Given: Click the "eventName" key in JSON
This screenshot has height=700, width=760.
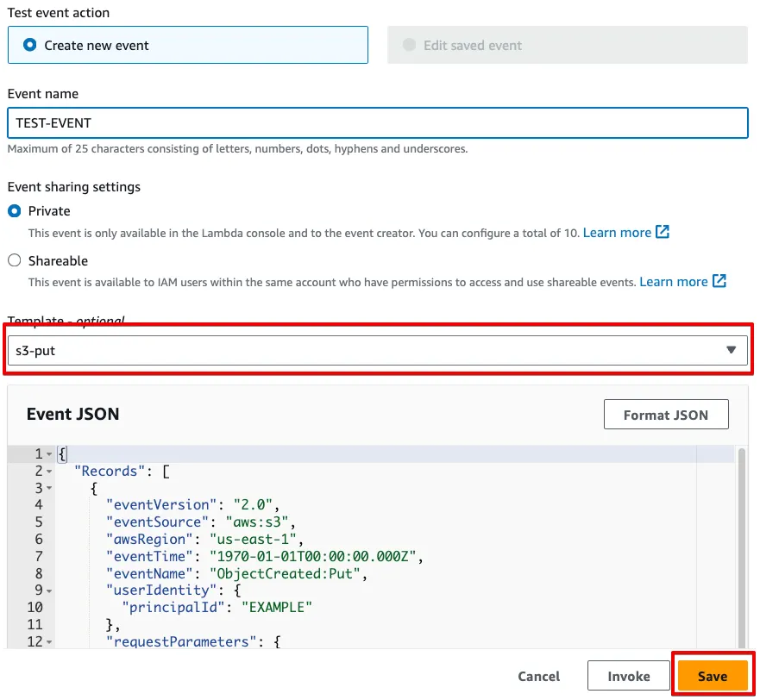Looking at the screenshot, I should 149,573.
